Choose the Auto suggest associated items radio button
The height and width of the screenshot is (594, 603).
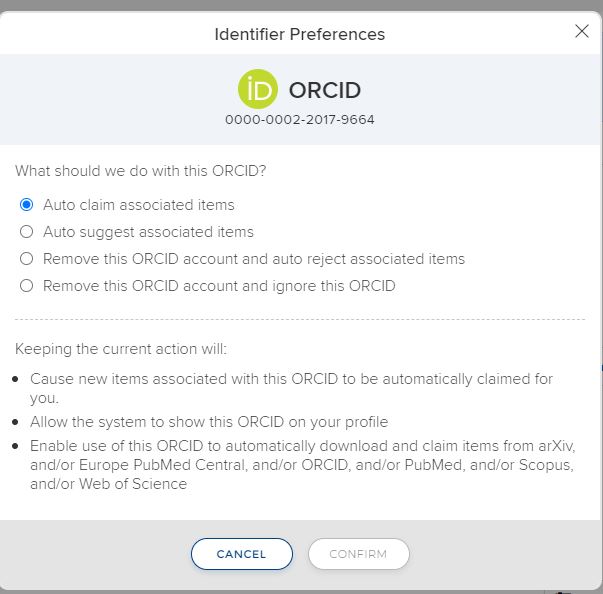(27, 231)
